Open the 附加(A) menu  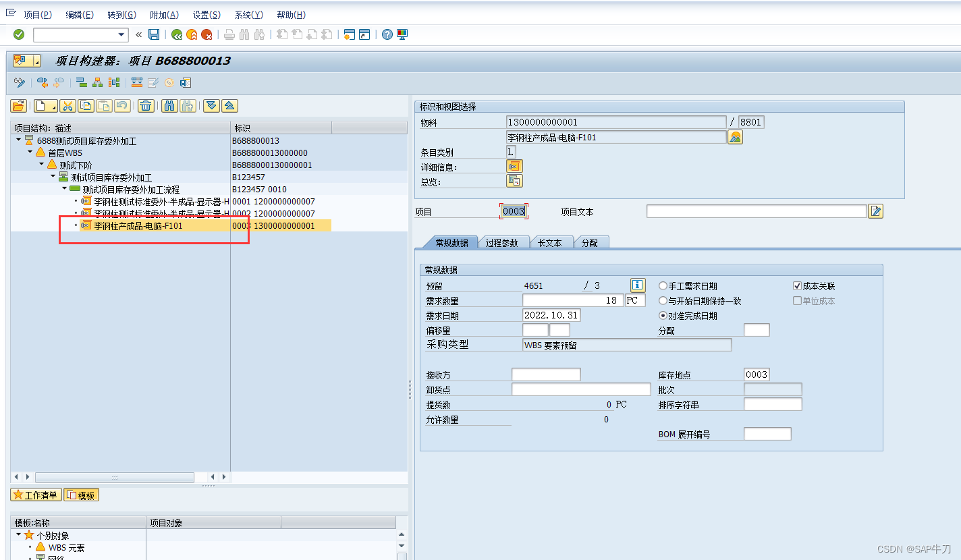164,15
